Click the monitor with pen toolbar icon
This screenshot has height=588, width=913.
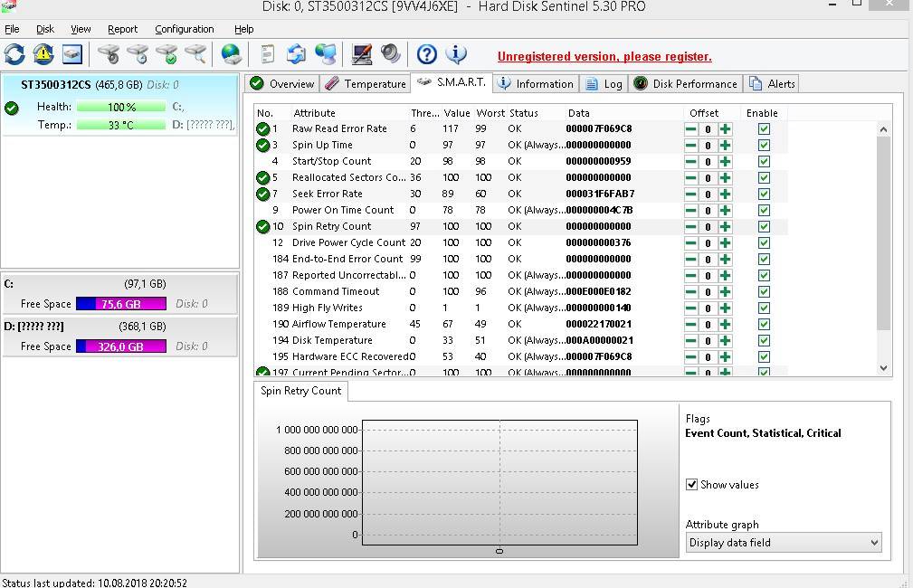pyautogui.click(x=362, y=54)
